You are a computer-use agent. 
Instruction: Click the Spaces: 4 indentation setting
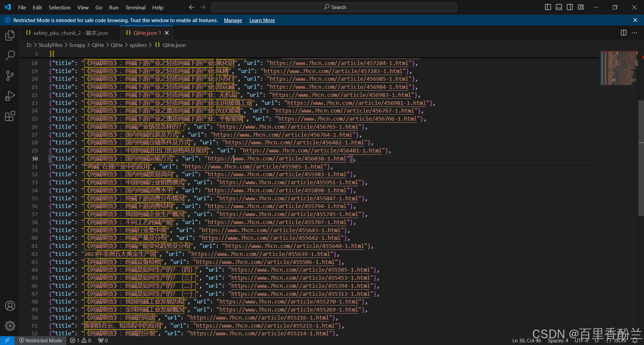558,340
